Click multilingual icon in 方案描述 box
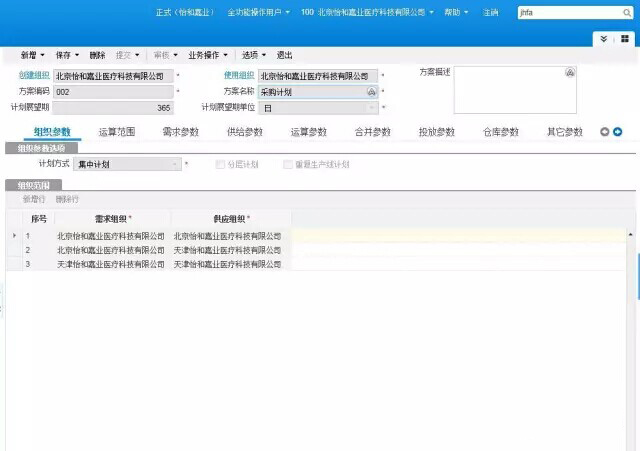The width and height of the screenshot is (640, 451). click(x=570, y=73)
